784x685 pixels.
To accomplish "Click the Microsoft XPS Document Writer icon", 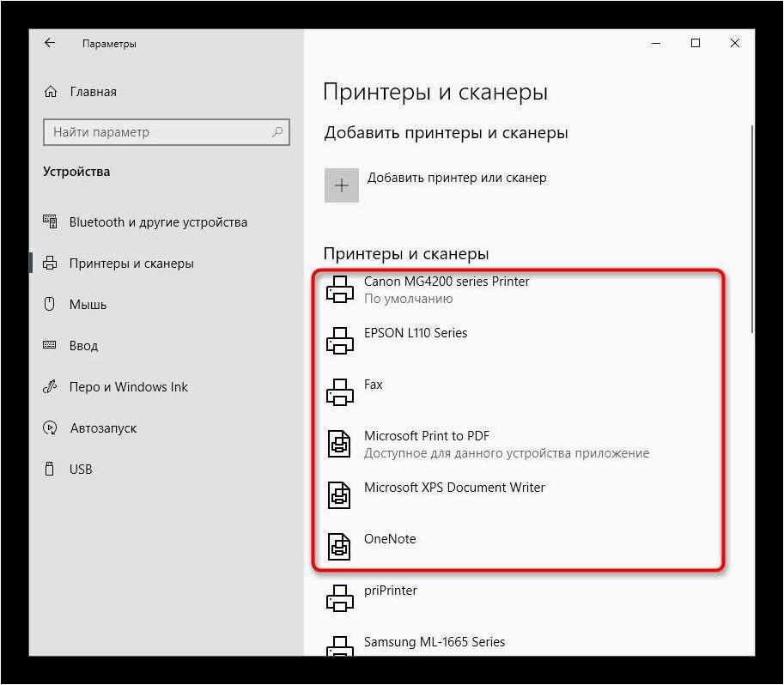I will 339,495.
